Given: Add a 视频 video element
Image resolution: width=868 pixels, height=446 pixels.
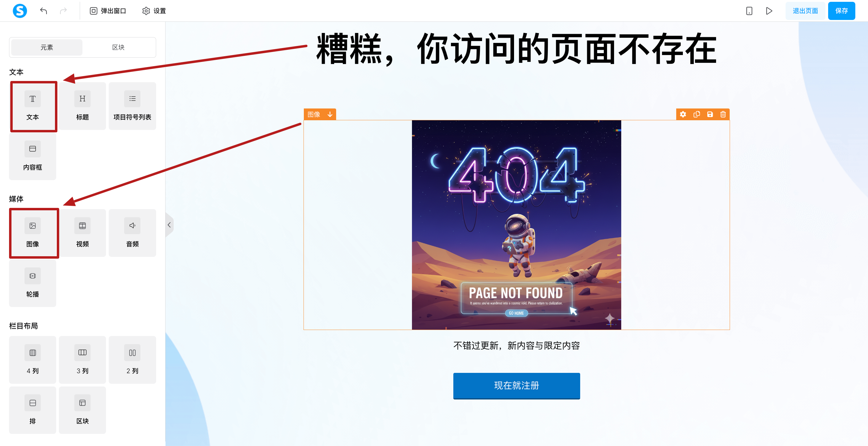Looking at the screenshot, I should click(82, 233).
